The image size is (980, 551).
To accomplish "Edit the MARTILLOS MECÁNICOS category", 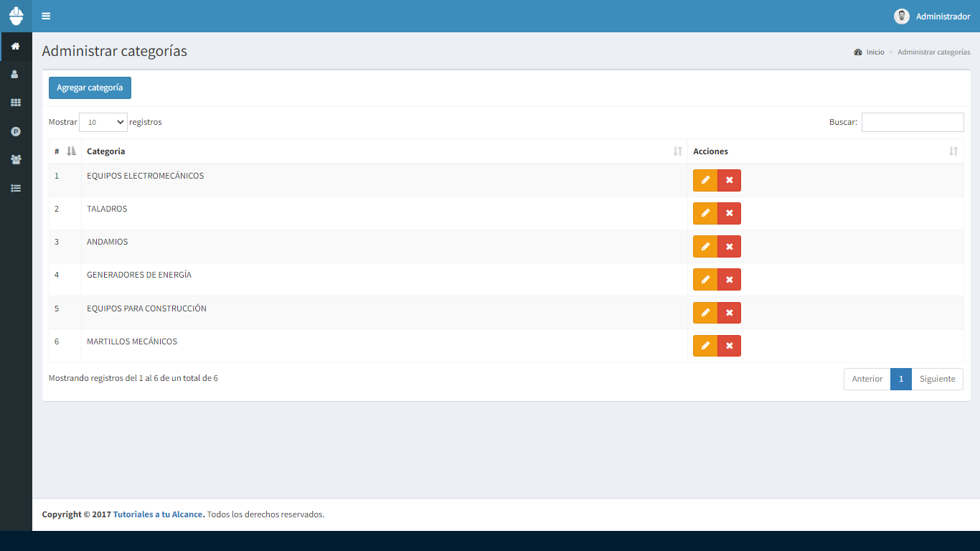I will (705, 346).
